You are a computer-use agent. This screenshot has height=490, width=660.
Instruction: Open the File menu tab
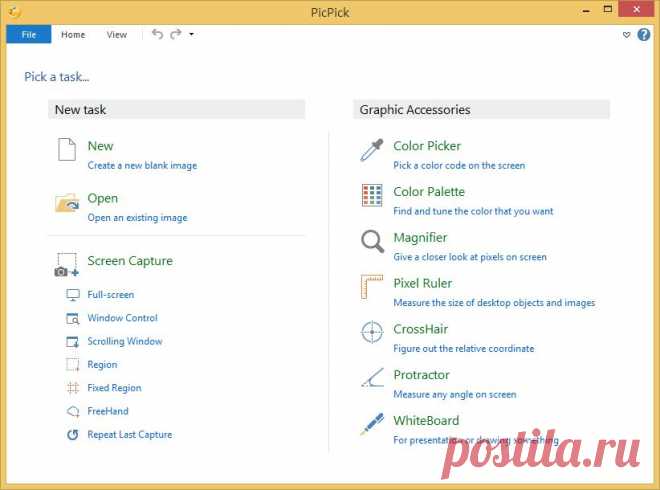[x=29, y=35]
